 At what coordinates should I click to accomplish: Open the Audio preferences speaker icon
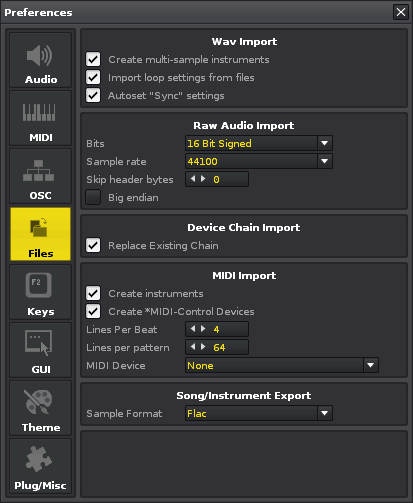click(39, 56)
